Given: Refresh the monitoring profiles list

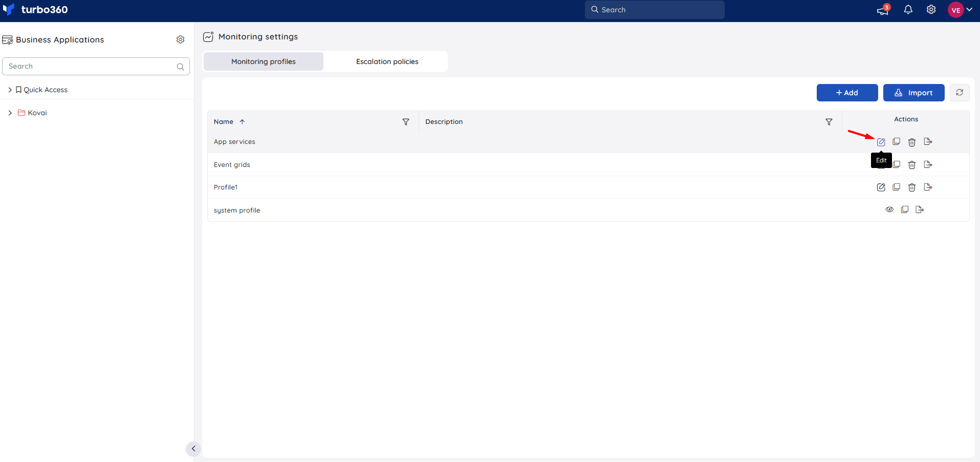Looking at the screenshot, I should [x=960, y=93].
